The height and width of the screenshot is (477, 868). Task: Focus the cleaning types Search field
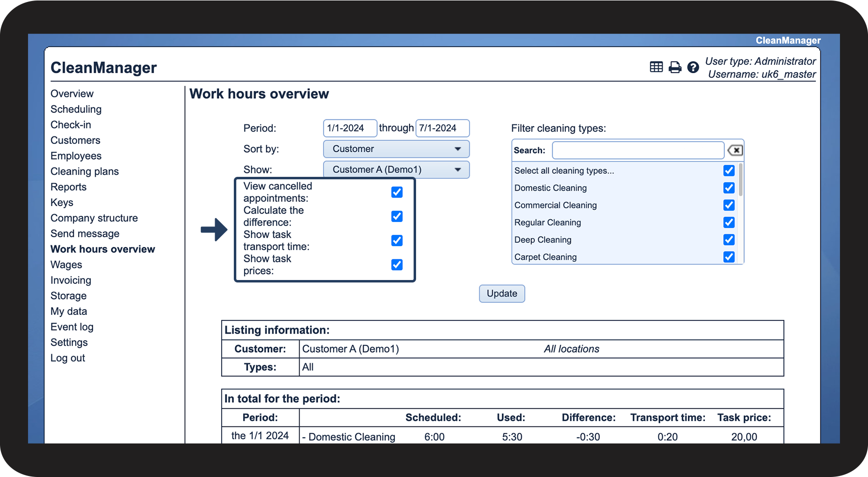pyautogui.click(x=638, y=150)
